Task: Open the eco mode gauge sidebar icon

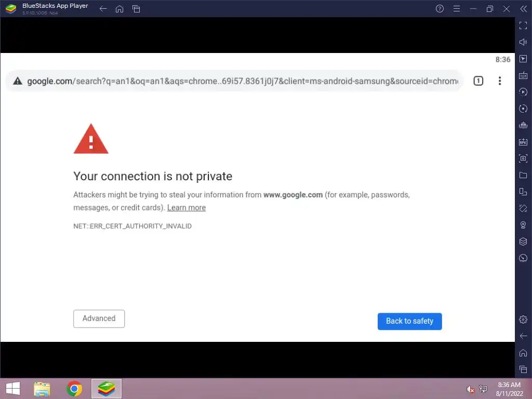Action: (x=523, y=258)
